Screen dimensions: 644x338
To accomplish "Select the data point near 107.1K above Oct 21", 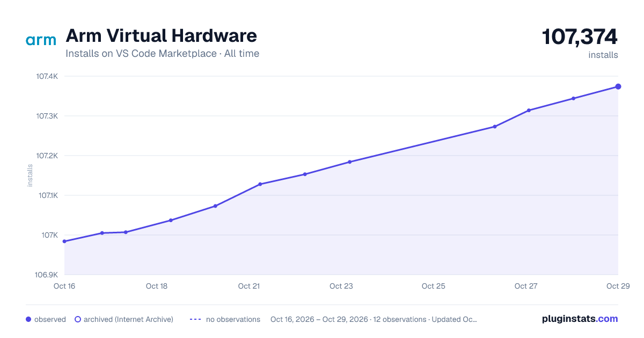I will point(260,184).
